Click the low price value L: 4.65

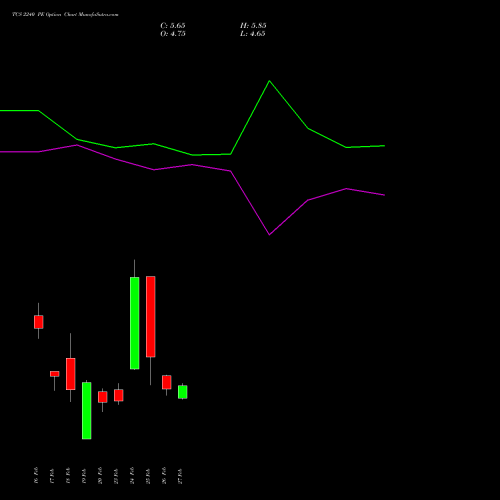[x=253, y=34]
